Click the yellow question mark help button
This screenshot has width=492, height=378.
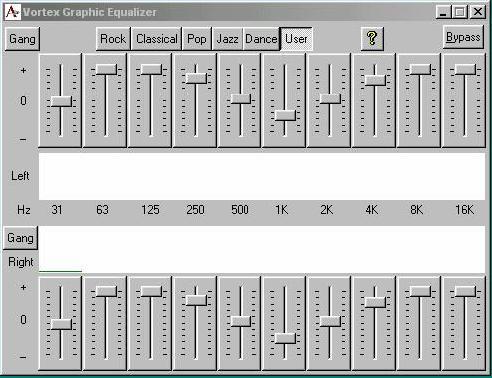tap(372, 39)
